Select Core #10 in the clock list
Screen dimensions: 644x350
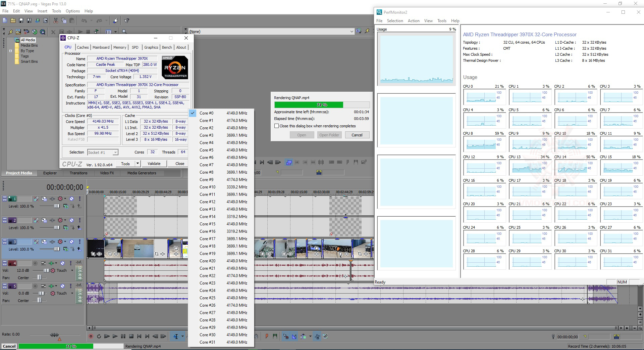[x=221, y=187]
